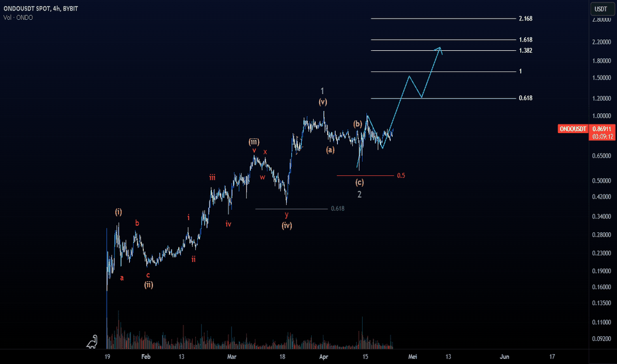
Task: Select the grey 0.618 retracement label
Action: click(337, 208)
